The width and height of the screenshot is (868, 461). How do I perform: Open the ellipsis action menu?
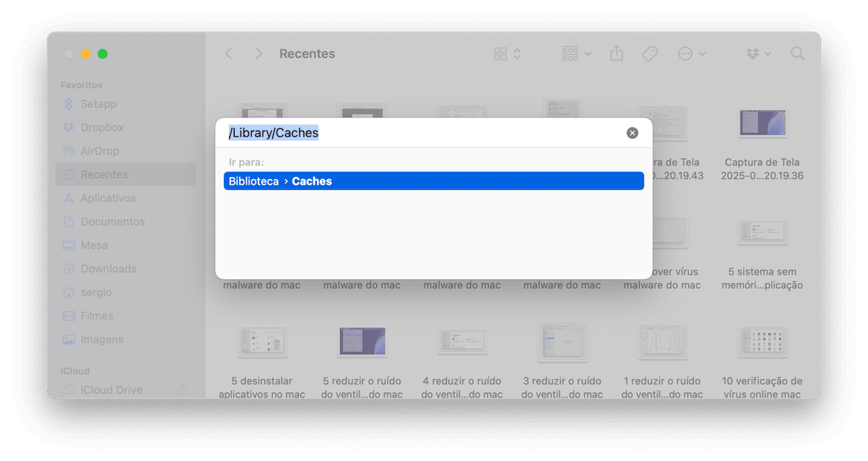click(x=692, y=54)
